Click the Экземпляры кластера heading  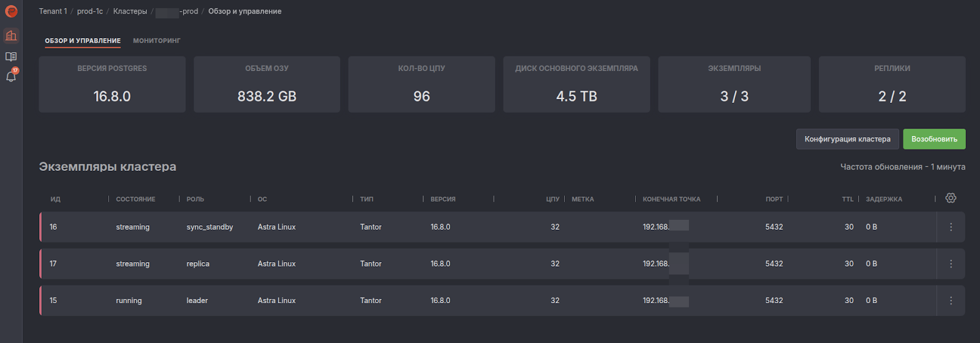point(108,167)
